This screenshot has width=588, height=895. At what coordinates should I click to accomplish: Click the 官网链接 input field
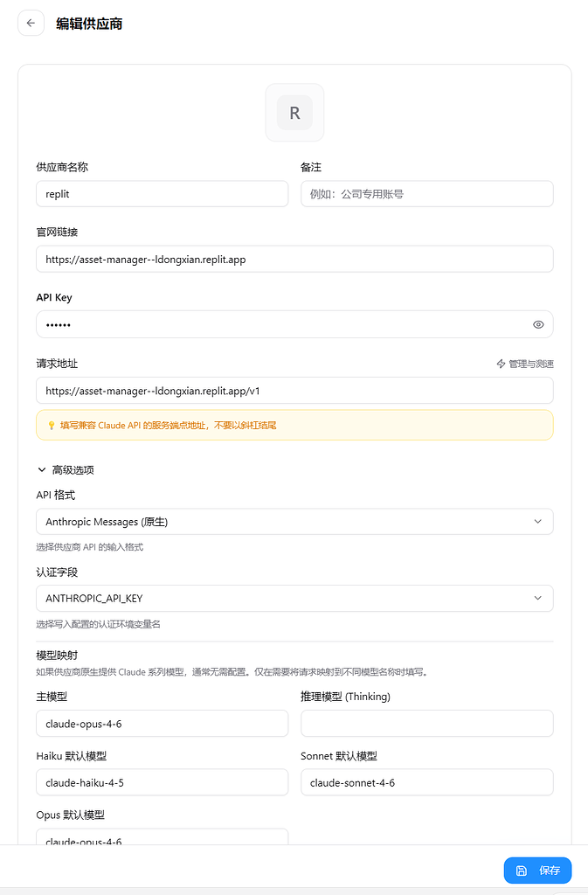[x=294, y=259]
